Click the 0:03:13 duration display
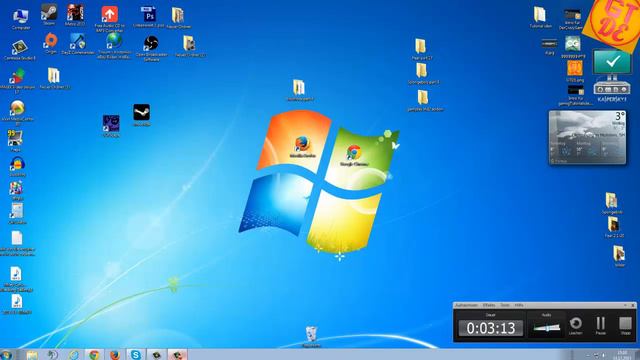640x360 pixels. point(491,328)
